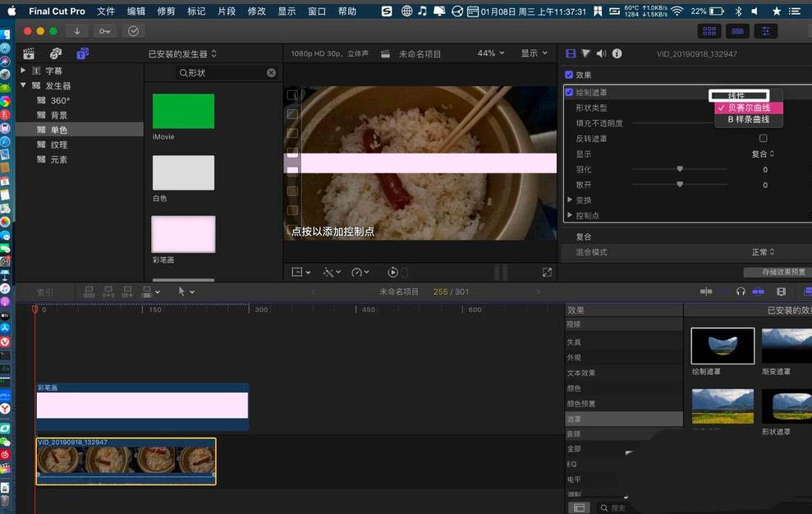Open the 44% zoom dropdown
The image size is (812, 514).
490,53
